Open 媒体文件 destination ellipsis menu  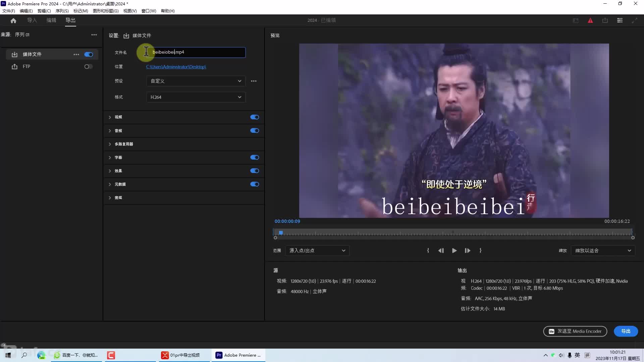76,55
